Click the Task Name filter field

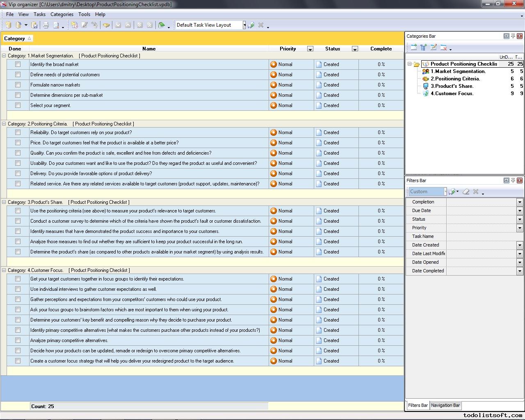click(x=484, y=236)
